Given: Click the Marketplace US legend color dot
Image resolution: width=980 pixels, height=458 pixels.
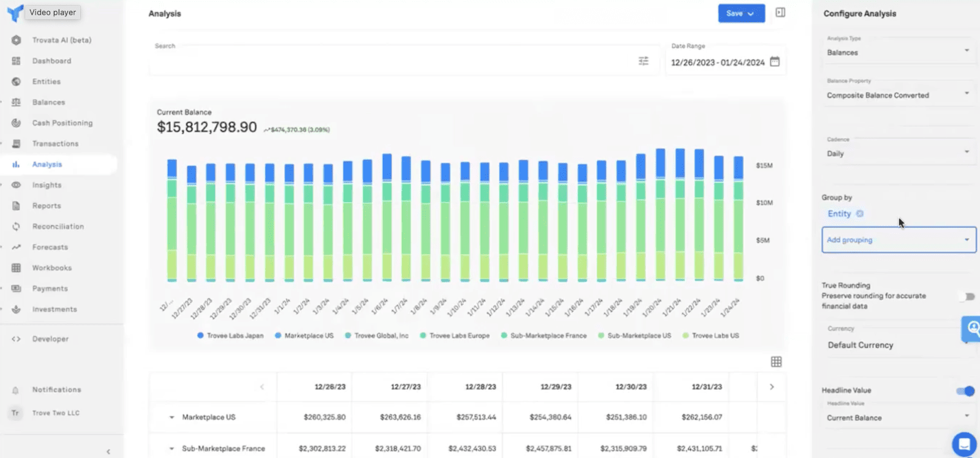Looking at the screenshot, I should (x=278, y=336).
